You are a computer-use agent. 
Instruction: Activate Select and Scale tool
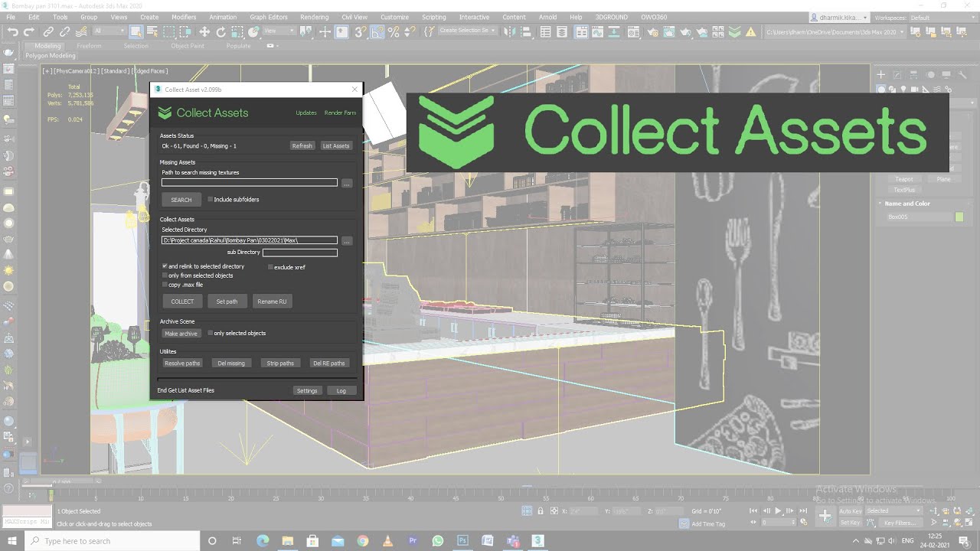[237, 31]
